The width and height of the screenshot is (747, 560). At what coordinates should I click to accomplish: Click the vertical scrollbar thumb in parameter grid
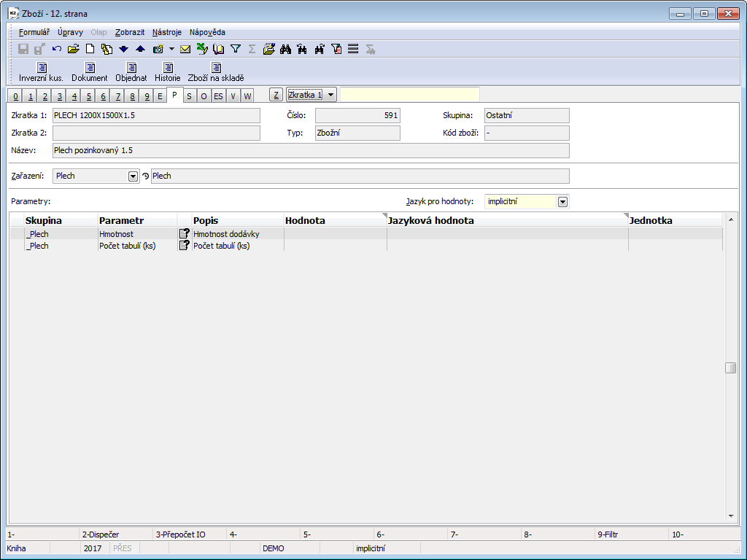pyautogui.click(x=730, y=367)
